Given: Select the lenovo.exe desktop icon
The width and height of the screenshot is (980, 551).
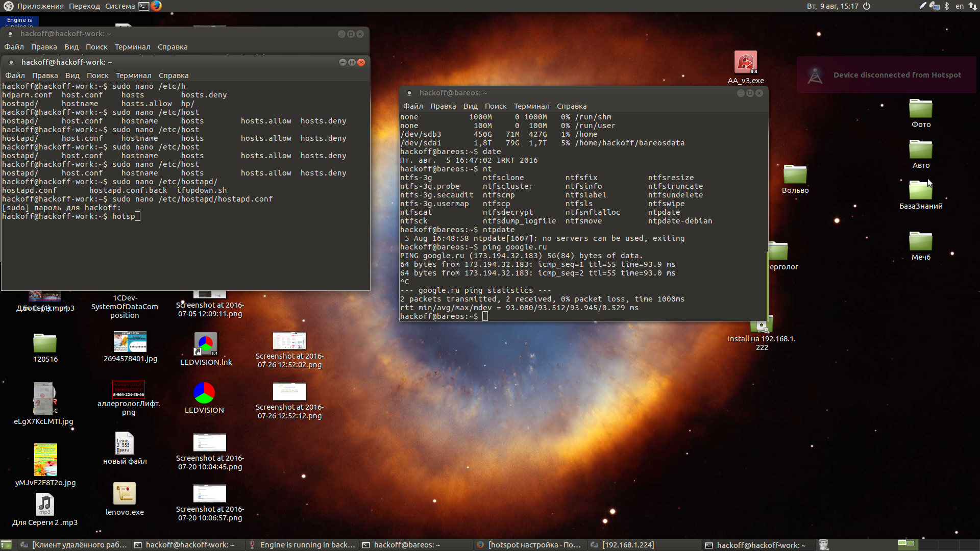Looking at the screenshot, I should pyautogui.click(x=125, y=494).
